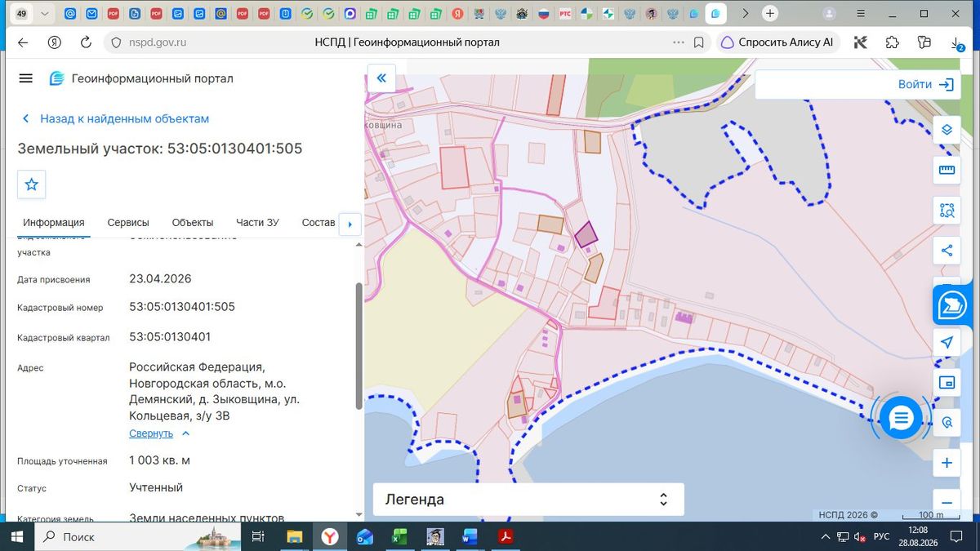Image resolution: width=980 pixels, height=551 pixels.
Task: Switch to the Состав tab
Action: click(x=318, y=223)
